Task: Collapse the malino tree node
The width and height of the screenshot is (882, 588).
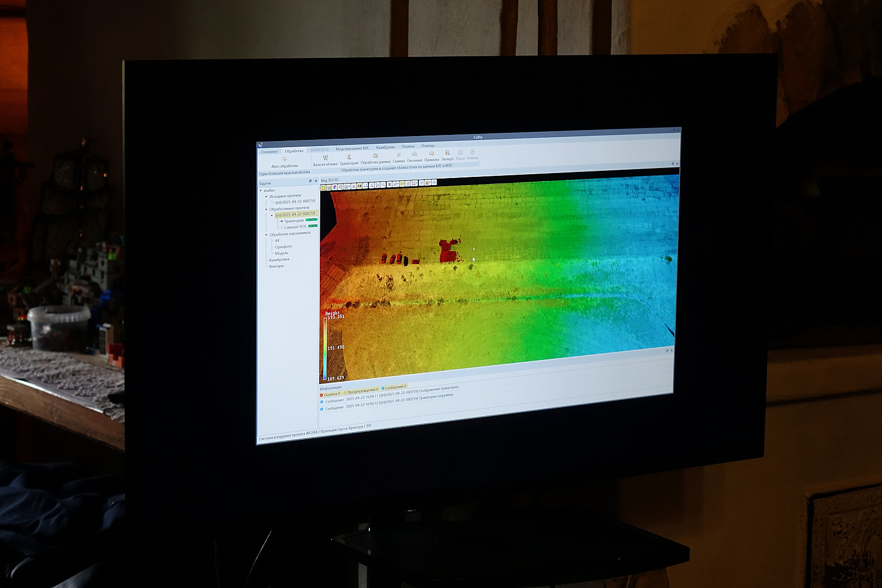Action: 261,191
